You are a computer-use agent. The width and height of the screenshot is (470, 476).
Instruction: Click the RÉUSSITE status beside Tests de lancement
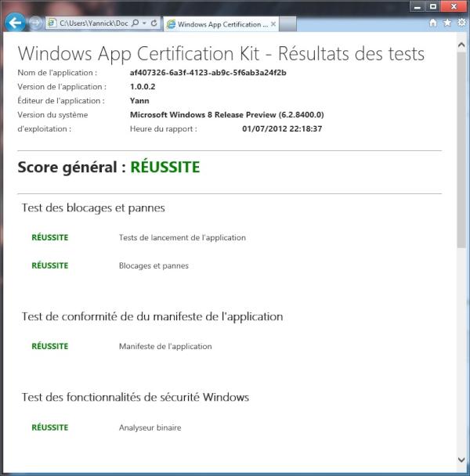50,237
